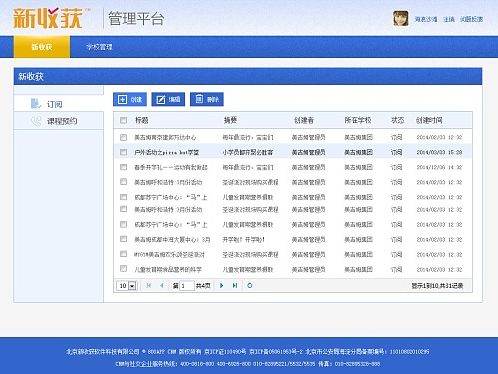Refresh the table with the reload icon
Image resolution: width=498 pixels, height=374 pixels.
(x=250, y=285)
